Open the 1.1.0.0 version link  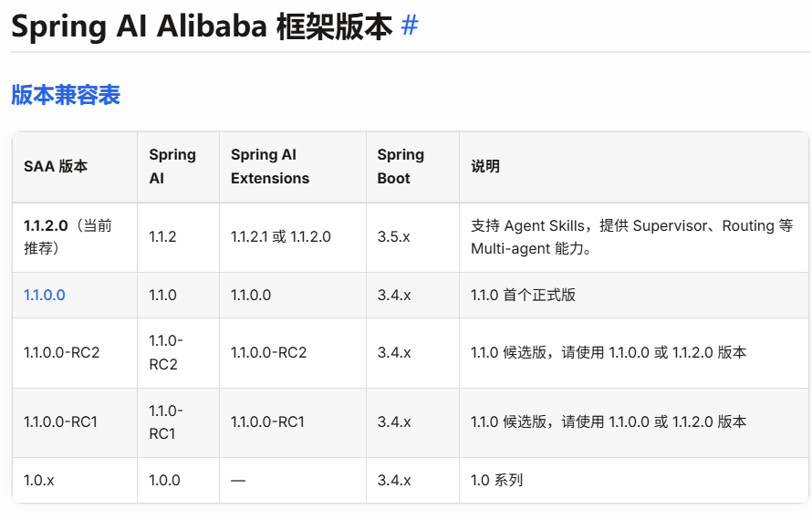(x=45, y=296)
